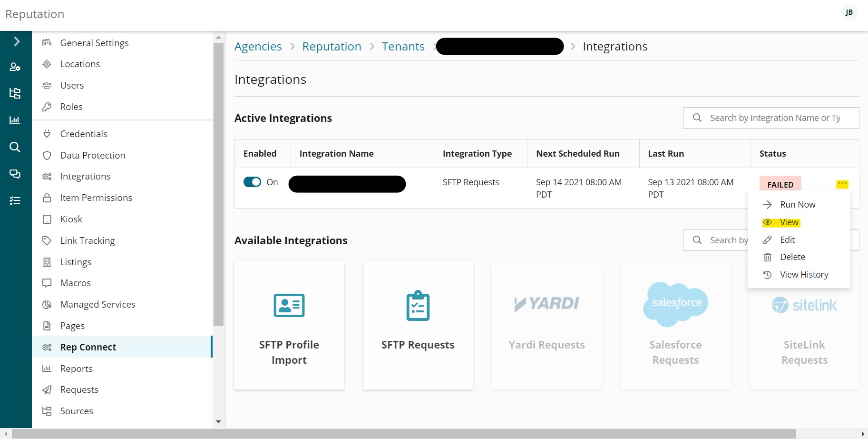Click the hierarchy tree icon in the navigation rail
The height and width of the screenshot is (439, 868).
(x=15, y=93)
